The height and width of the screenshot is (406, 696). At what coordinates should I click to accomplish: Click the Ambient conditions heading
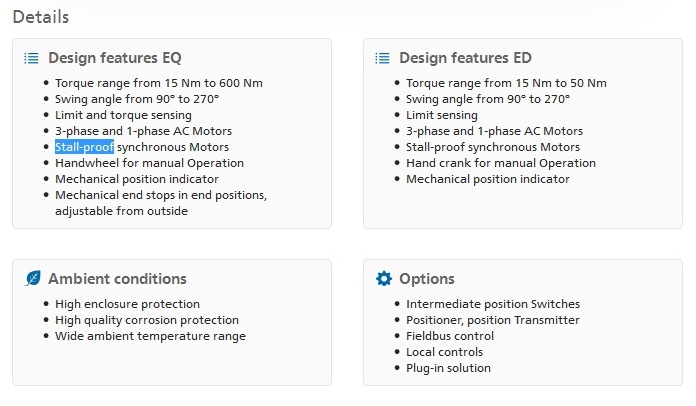tap(117, 279)
